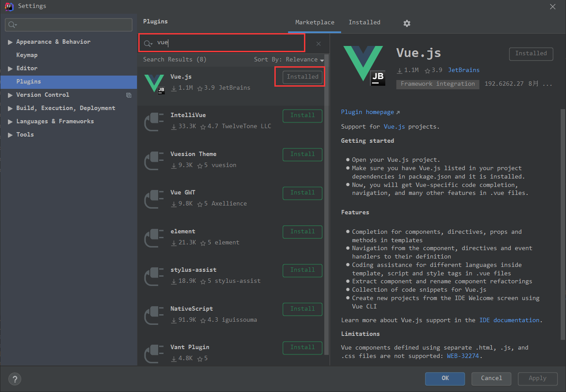Click the NativeScript plugin plug icon
This screenshot has height=392, width=566.
[155, 316]
